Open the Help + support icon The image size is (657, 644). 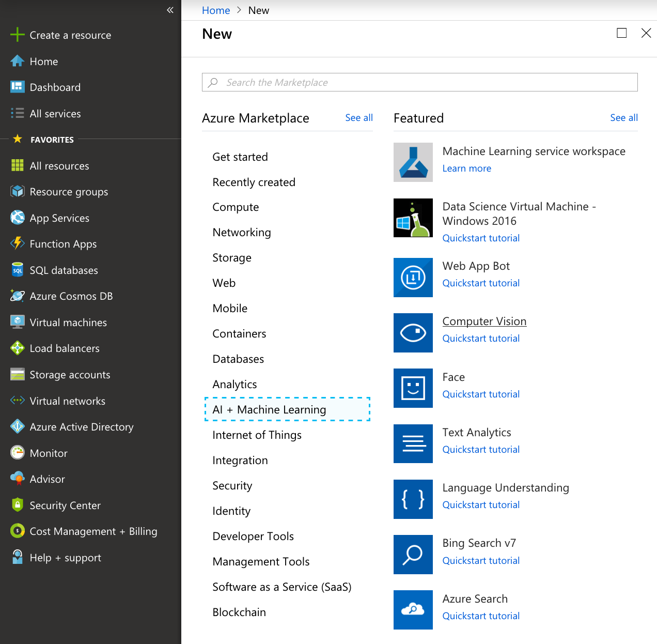coord(18,557)
